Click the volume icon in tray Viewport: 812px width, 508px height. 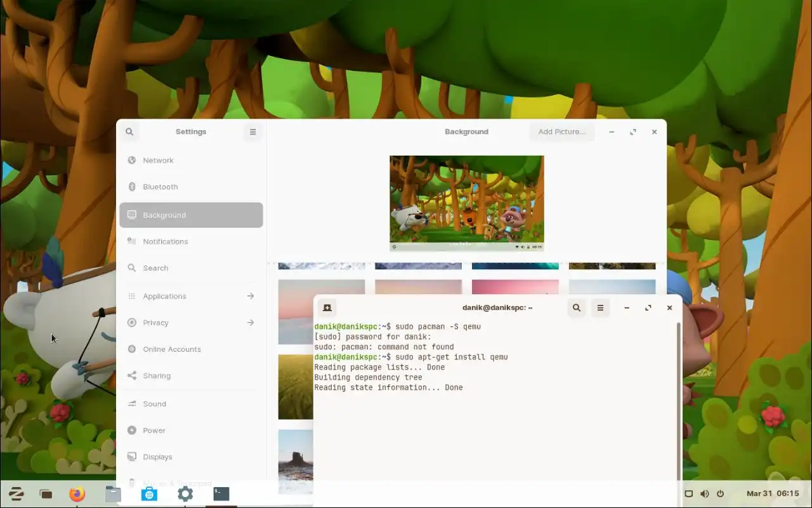coord(704,494)
